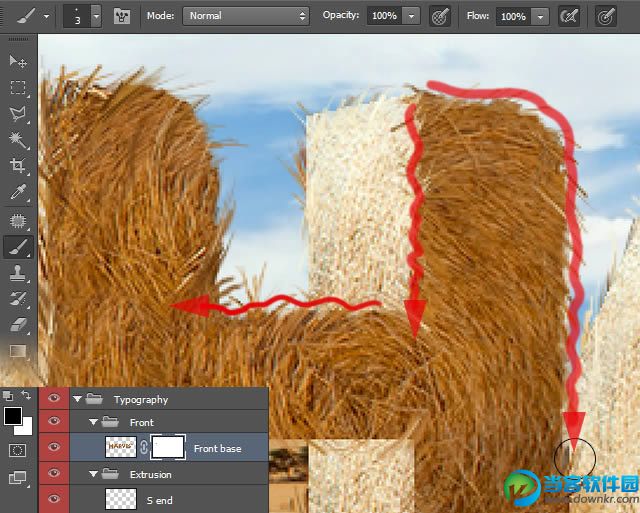Open the tool preset dropdown arrow
Viewport: 640px width, 513px height.
pyautogui.click(x=47, y=17)
